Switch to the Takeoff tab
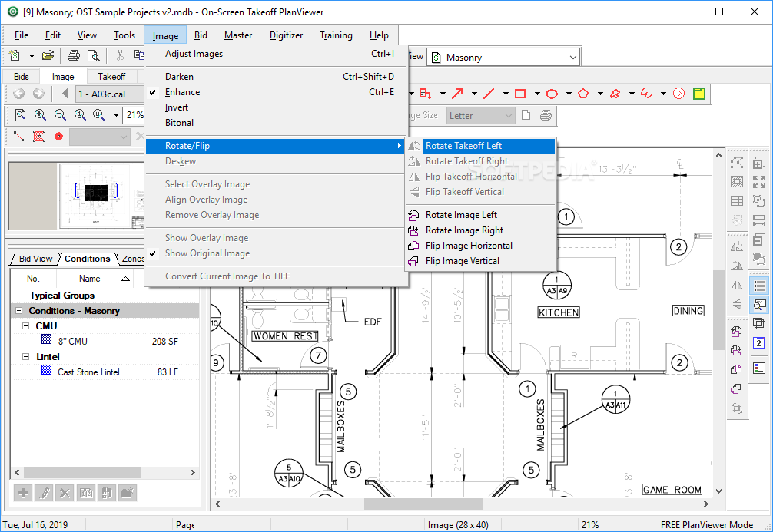The image size is (773, 532). (111, 77)
